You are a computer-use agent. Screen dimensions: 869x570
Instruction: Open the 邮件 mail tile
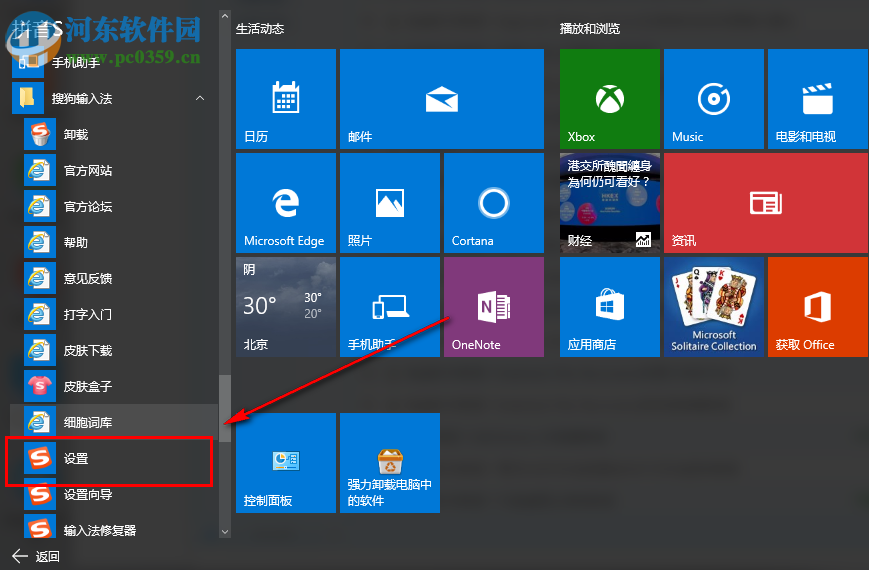[x=442, y=99]
